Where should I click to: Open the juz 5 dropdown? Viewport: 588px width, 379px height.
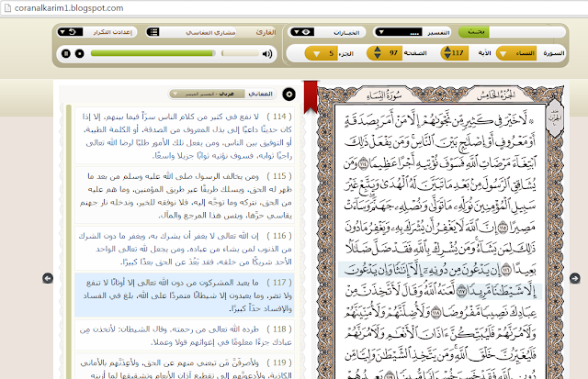coord(322,53)
